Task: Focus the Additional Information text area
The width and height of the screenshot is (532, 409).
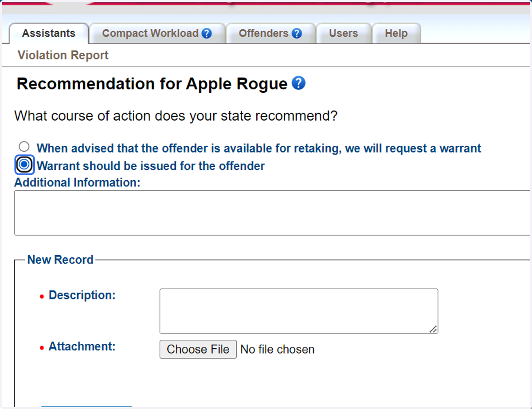Action: [273, 213]
